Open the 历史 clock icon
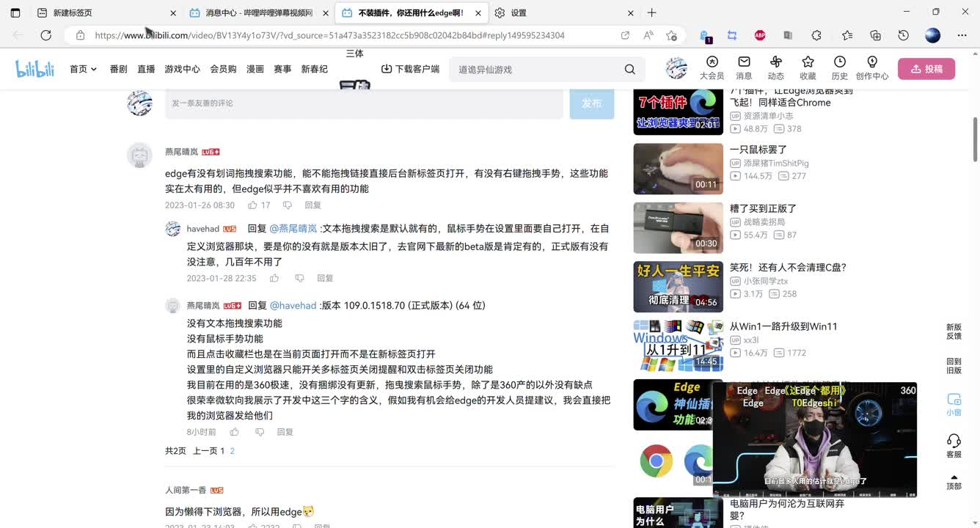Viewport: 980px width, 528px height. coord(840,68)
